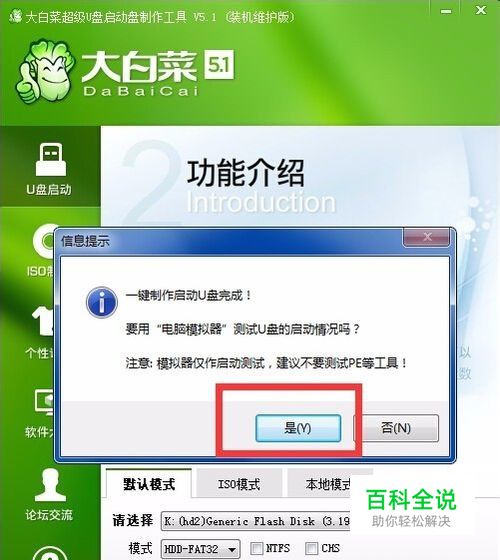500x560 pixels.
Task: Open the 论坛交流 user icon
Action: click(50, 485)
